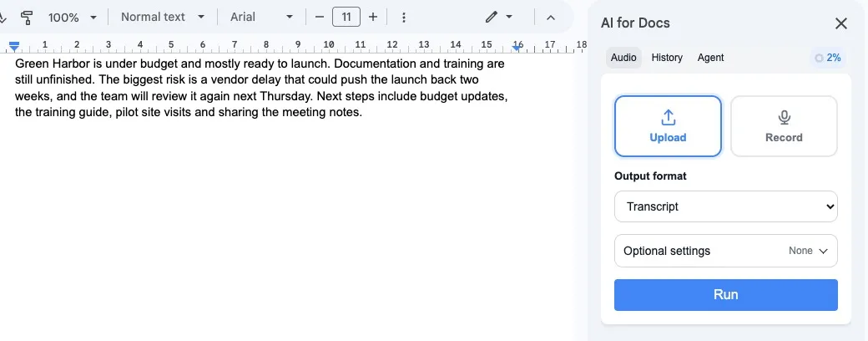The image size is (868, 341).
Task: Collapse the toolbar with the up chevron
Action: click(551, 18)
